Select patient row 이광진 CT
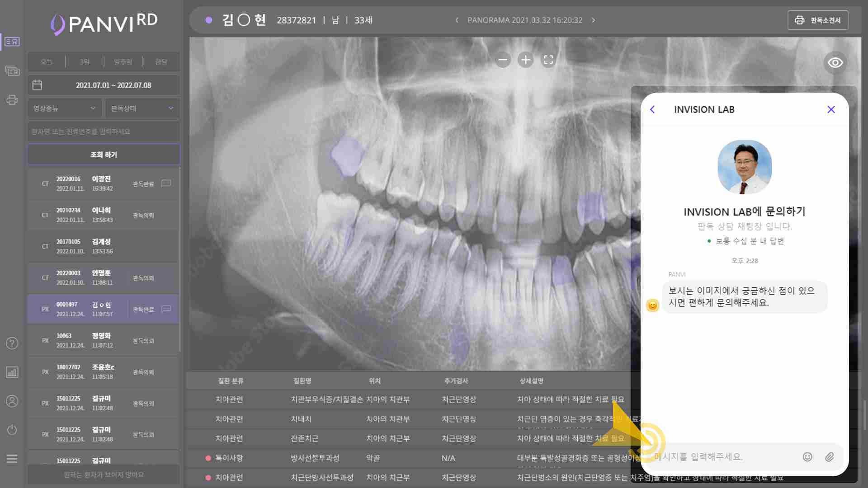This screenshot has width=868, height=488. (104, 184)
